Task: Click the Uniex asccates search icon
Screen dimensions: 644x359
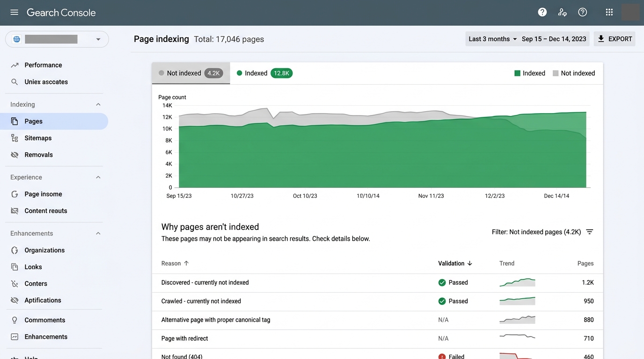Action: pyautogui.click(x=15, y=82)
